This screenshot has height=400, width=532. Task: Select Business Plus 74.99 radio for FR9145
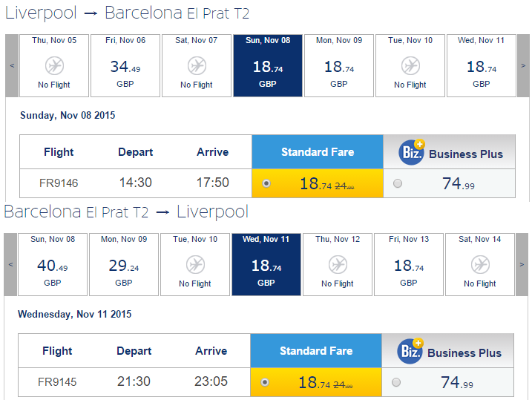[x=396, y=382]
